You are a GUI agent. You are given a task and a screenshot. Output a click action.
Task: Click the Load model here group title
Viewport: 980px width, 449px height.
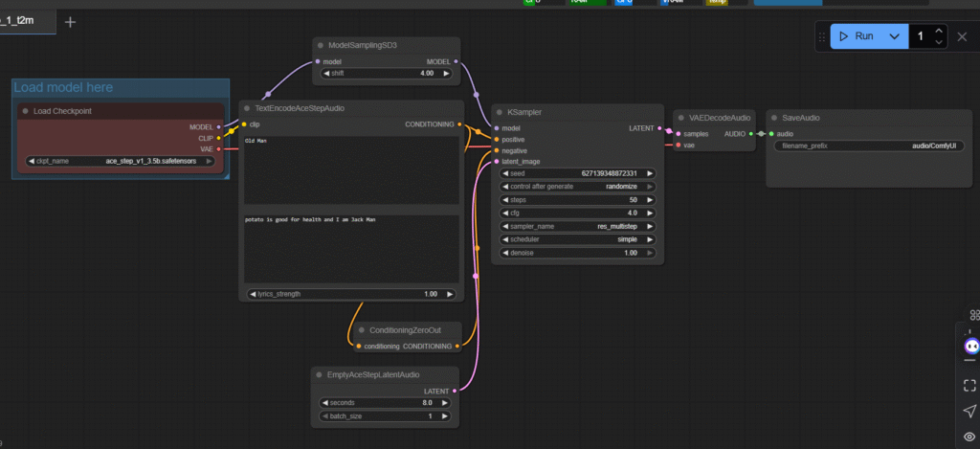click(x=63, y=87)
